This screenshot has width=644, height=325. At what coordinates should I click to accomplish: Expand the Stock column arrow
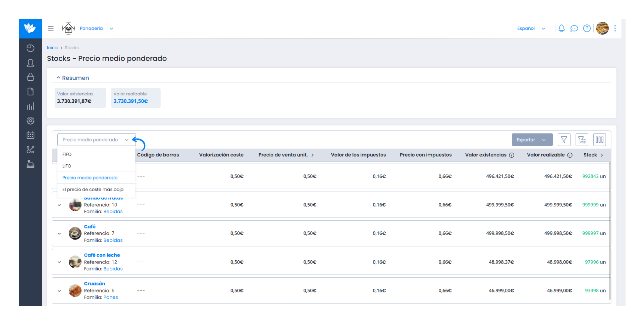(x=602, y=155)
